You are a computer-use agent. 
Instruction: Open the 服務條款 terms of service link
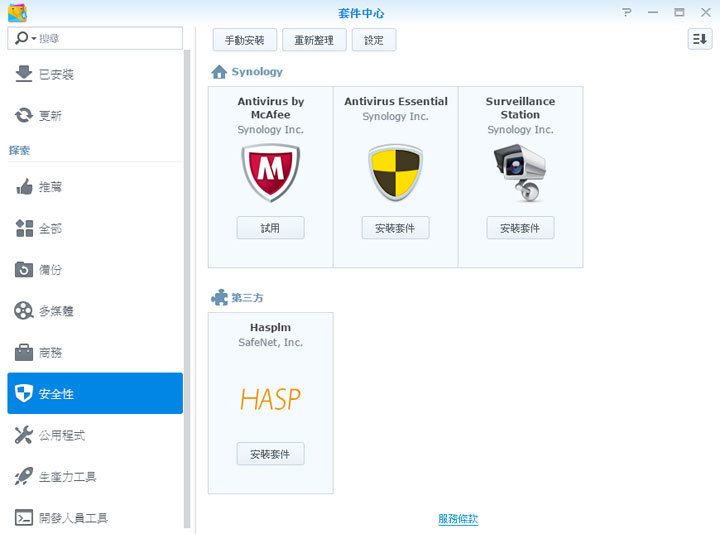(458, 519)
